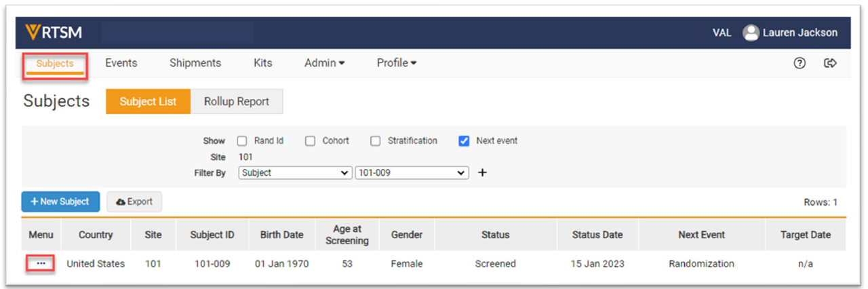Go to the Events tab
Image resolution: width=868 pixels, height=289 pixels.
121,63
